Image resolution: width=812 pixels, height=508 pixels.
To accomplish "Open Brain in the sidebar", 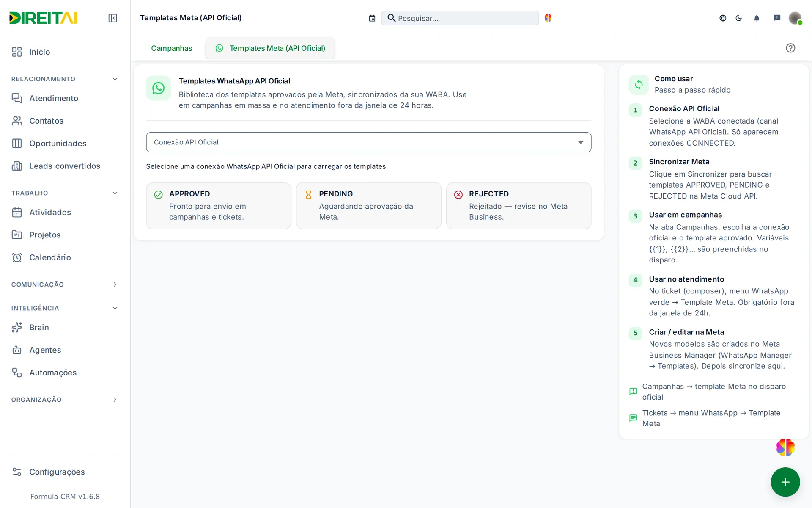I will coord(65,327).
